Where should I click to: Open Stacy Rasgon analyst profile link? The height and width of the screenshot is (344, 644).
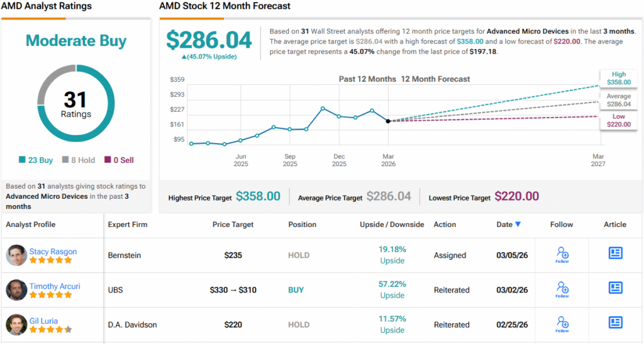[x=53, y=252]
